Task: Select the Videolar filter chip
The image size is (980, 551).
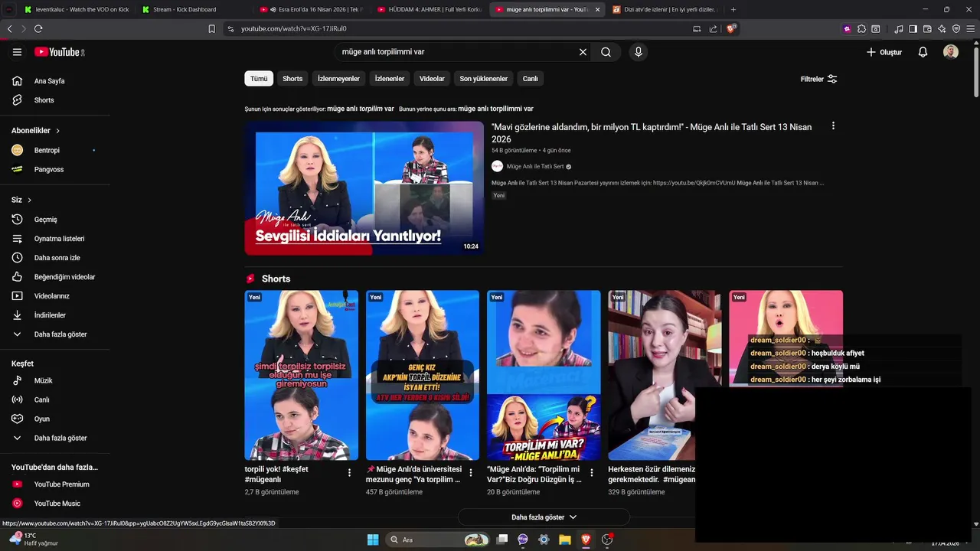Action: click(432, 79)
